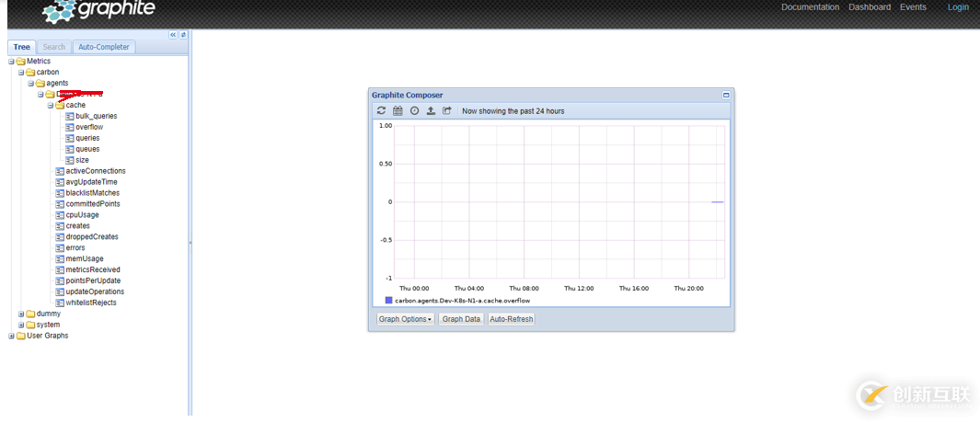Screen dimensions: 980x422
Task: Click the metric icon beside avgUpdateTime
Action: [x=60, y=182]
